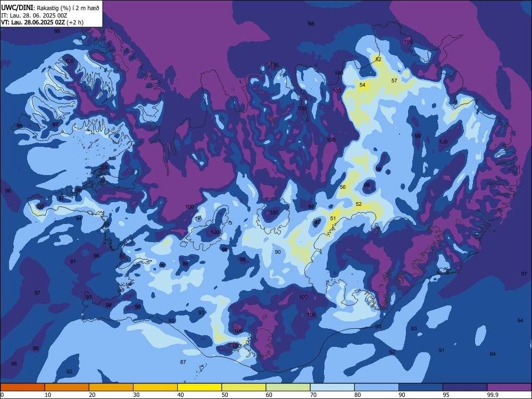Click the legend scale label 70
This screenshot has height=399, width=532.
pos(313,395)
